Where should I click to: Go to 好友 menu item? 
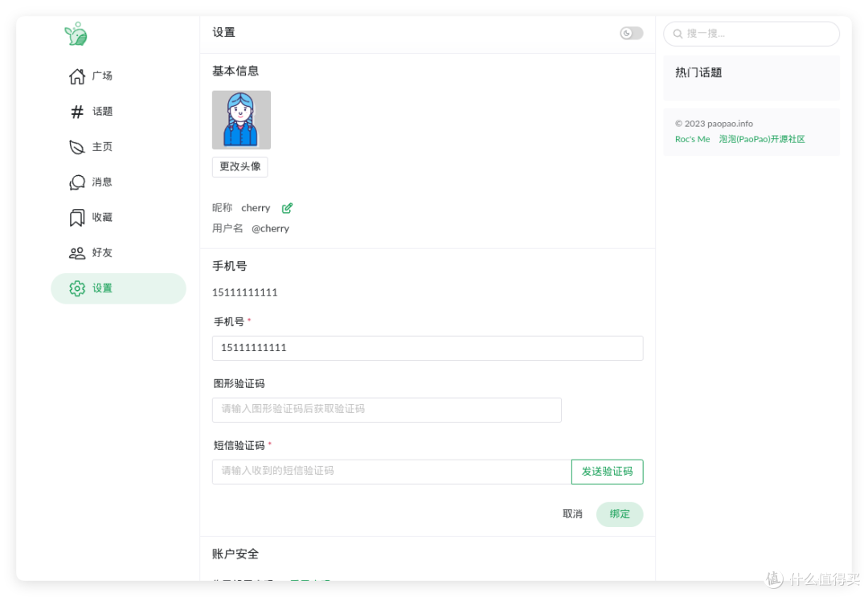[118, 253]
